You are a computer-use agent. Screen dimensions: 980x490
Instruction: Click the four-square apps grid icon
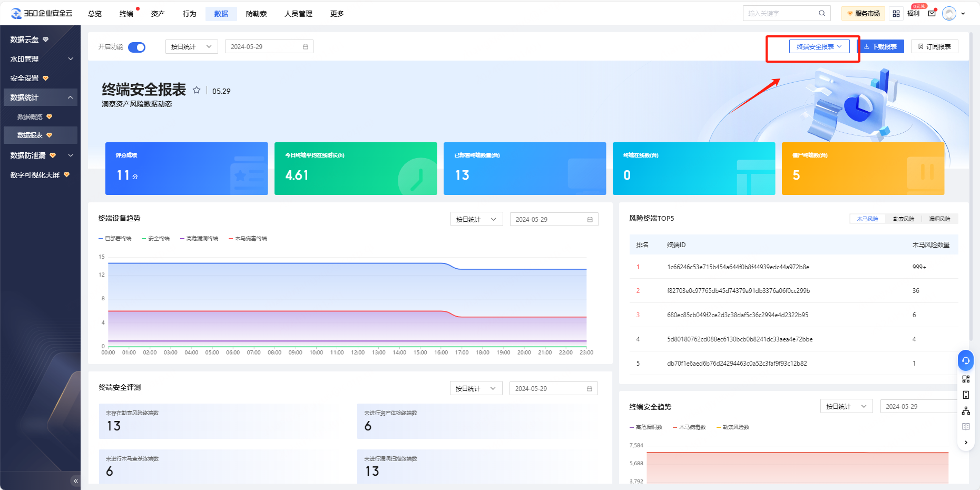tap(896, 14)
